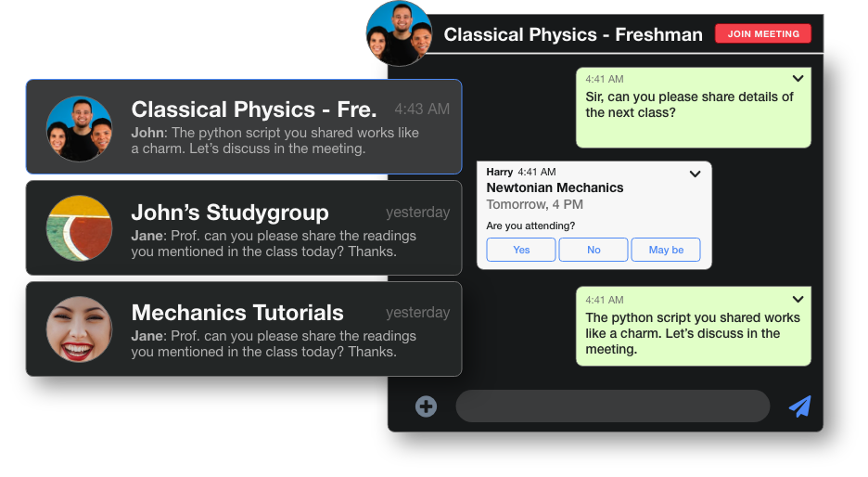Answer May be to attending poll

(666, 250)
